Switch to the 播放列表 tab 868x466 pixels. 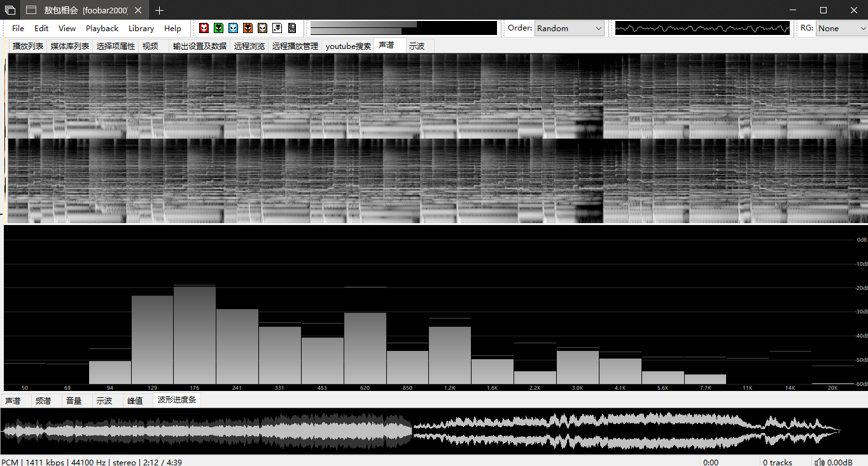coord(28,46)
